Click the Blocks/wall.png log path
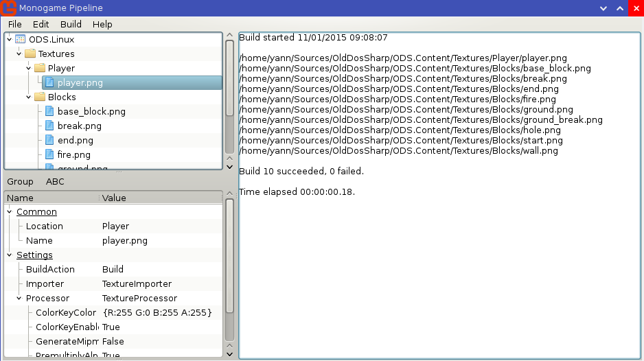 [x=398, y=151]
